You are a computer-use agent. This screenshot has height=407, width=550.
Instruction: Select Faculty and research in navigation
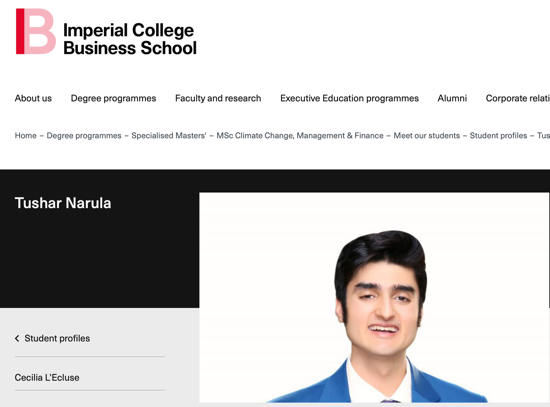click(x=218, y=98)
